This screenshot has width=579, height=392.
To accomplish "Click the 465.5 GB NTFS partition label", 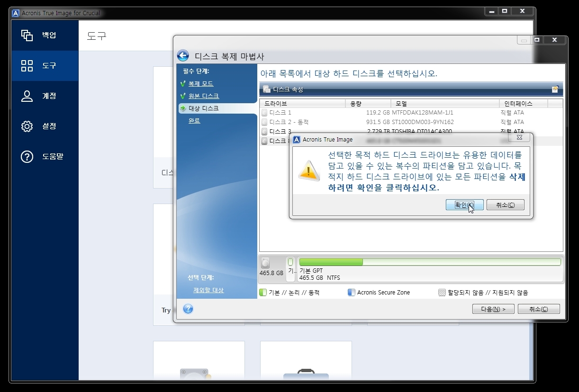I will 320,278.
